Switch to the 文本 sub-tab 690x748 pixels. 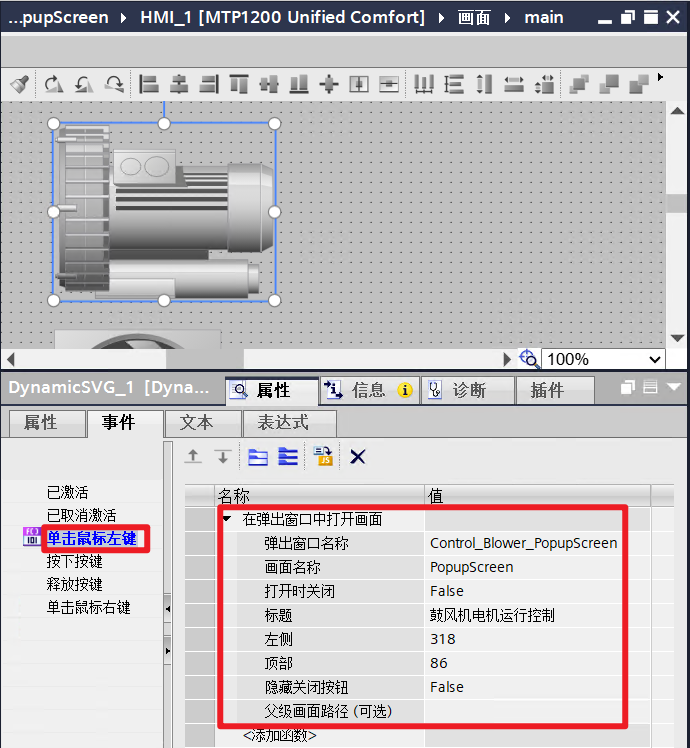tap(203, 423)
